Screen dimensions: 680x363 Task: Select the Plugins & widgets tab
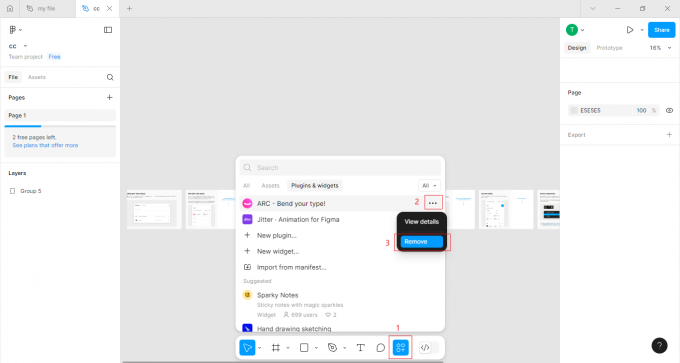click(315, 186)
